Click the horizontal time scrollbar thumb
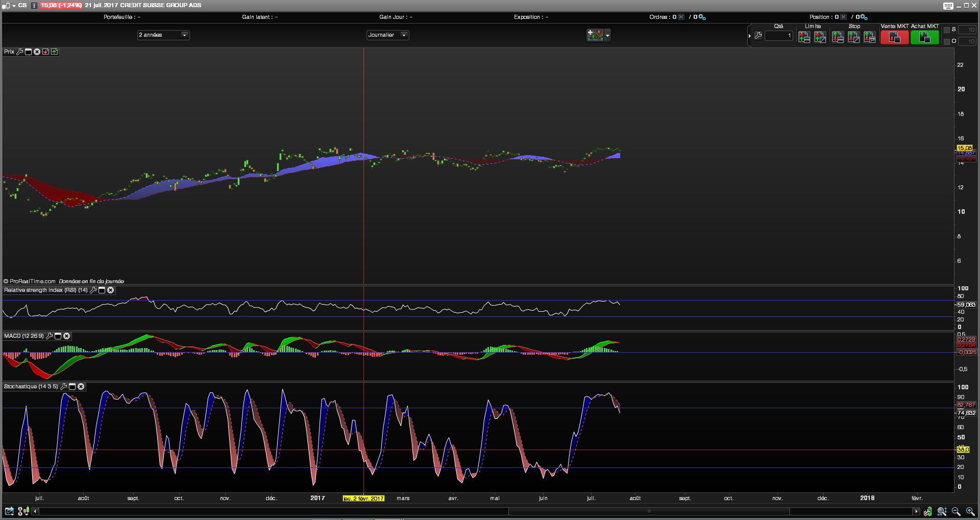 click(x=649, y=511)
